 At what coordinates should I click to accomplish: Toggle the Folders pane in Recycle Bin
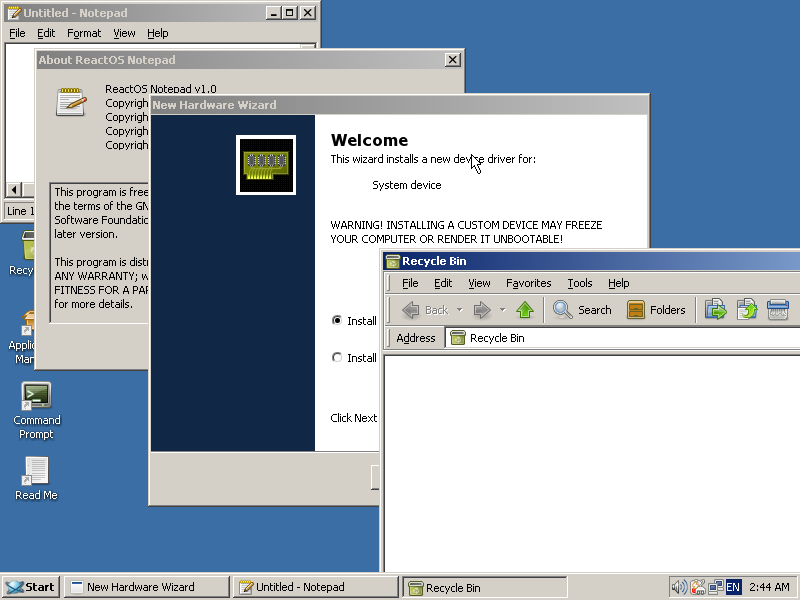[x=656, y=310]
